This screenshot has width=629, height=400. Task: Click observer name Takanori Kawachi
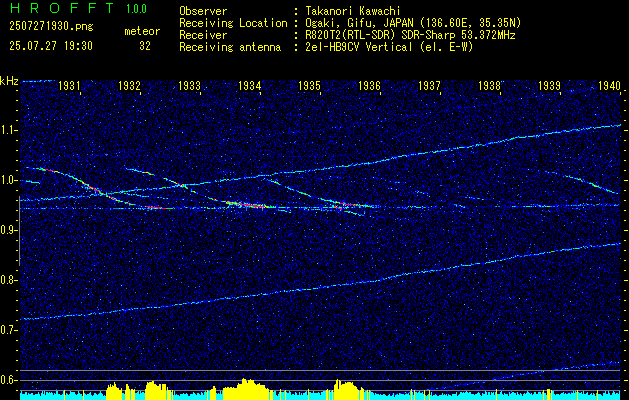coord(353,11)
